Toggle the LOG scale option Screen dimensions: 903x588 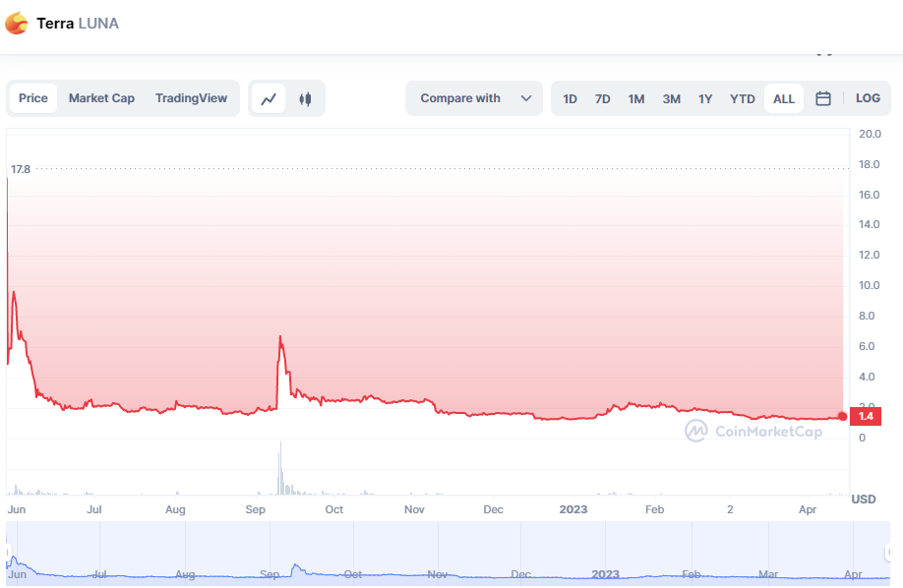point(868,98)
